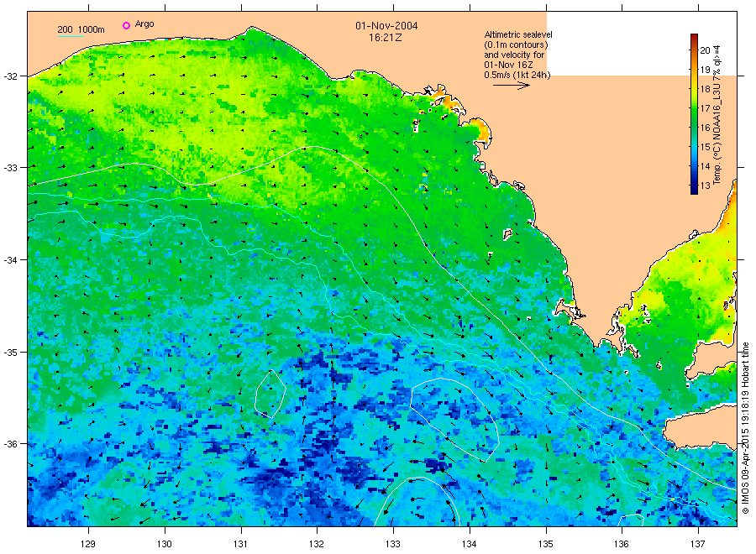Click longitude label '131'
The height and width of the screenshot is (554, 756).
(x=240, y=544)
